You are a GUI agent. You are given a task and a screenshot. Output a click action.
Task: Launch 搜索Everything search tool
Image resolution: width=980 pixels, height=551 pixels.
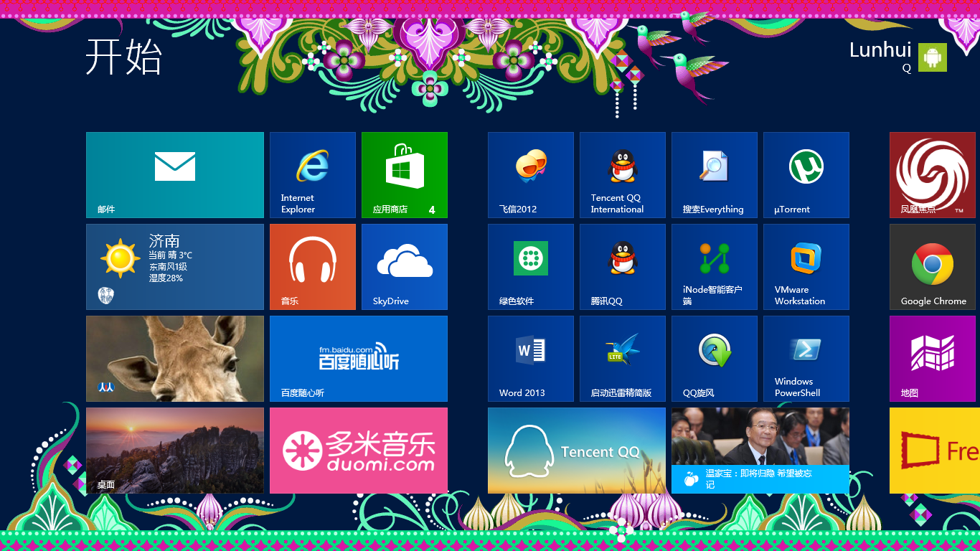714,174
